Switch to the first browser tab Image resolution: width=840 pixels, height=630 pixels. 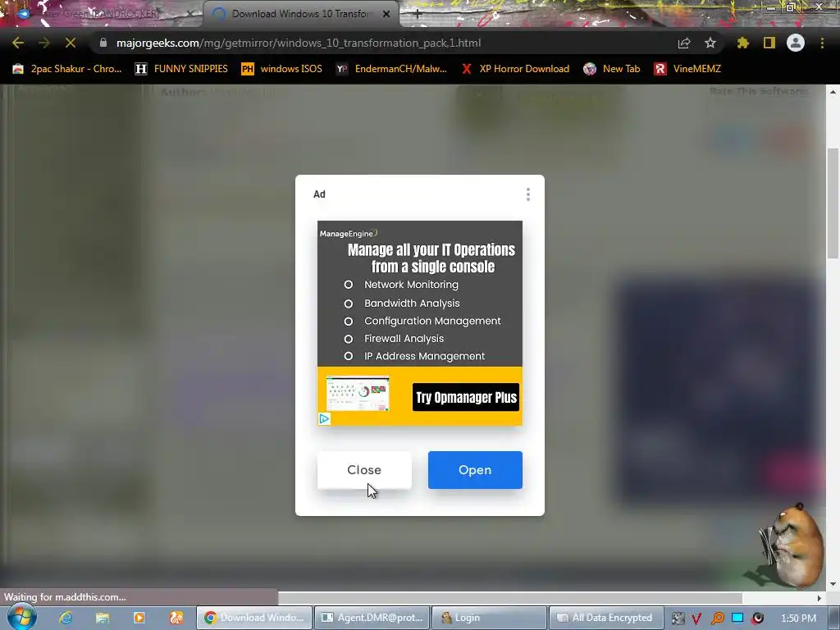pyautogui.click(x=102, y=14)
